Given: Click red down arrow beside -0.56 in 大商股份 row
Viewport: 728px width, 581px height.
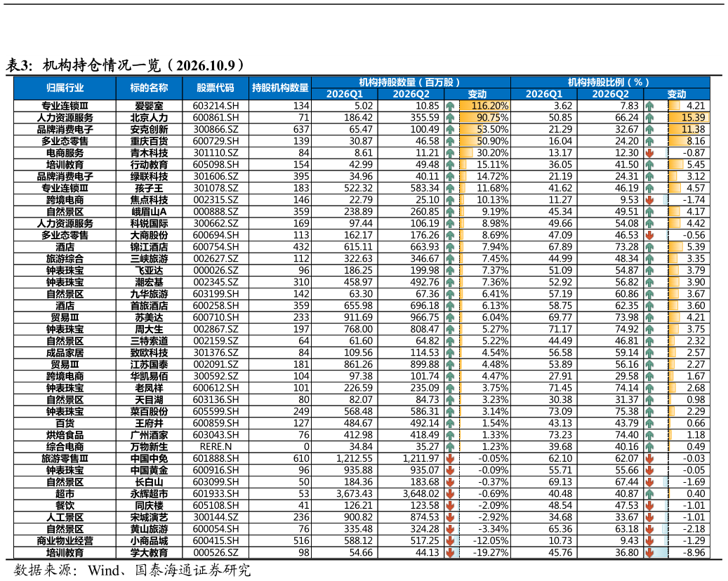Looking at the screenshot, I should [649, 235].
